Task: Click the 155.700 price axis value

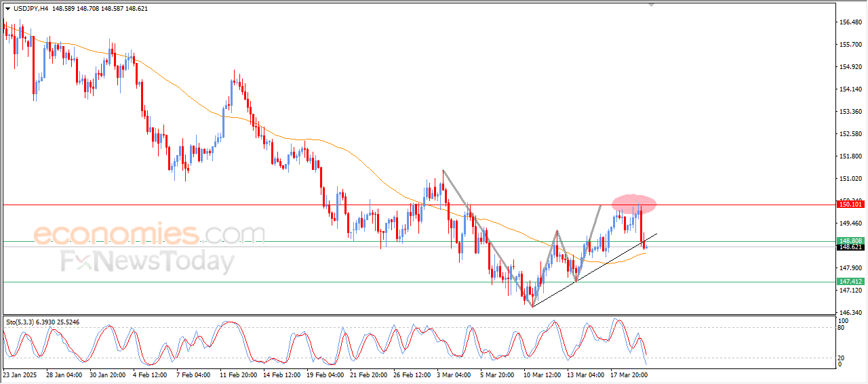Action: tap(850, 45)
